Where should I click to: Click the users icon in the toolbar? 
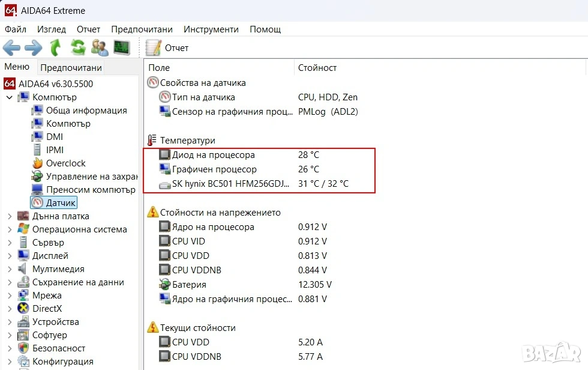pos(100,47)
